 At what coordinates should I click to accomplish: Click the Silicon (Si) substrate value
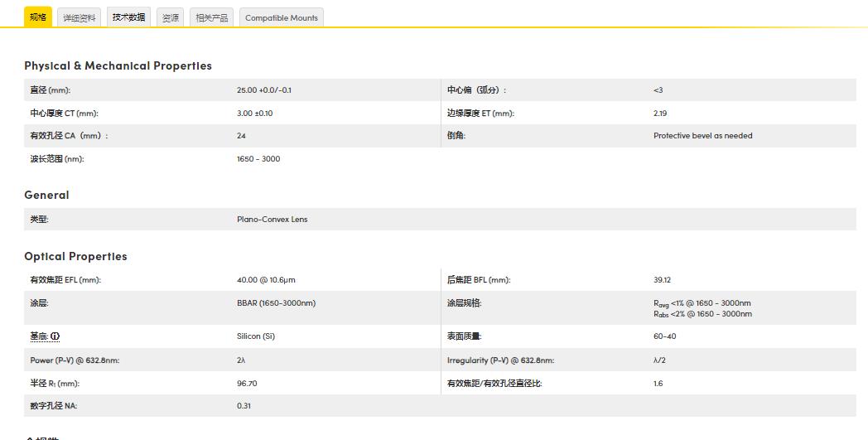coord(255,336)
